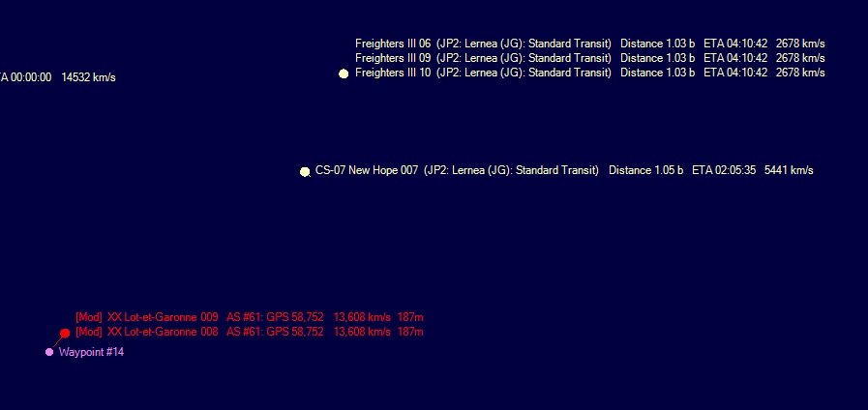Select the Freighters III 09 fleet name
The width and height of the screenshot is (868, 410).
coord(393,58)
